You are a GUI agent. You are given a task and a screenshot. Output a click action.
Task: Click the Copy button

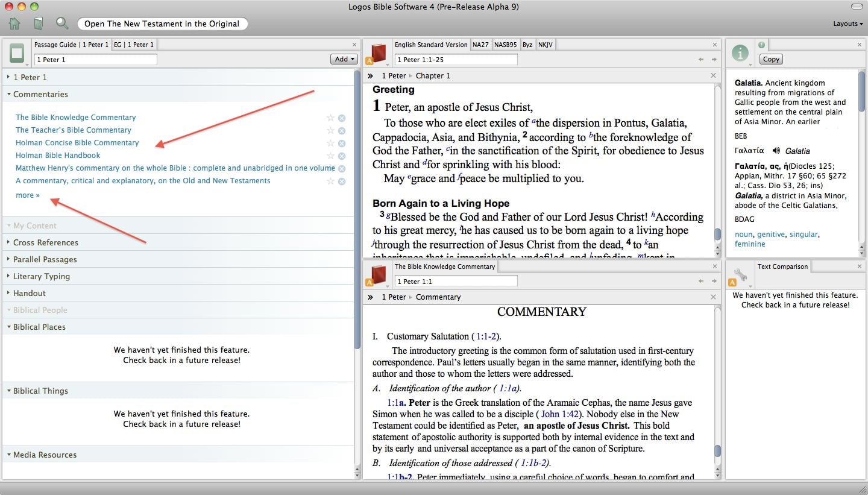(771, 59)
